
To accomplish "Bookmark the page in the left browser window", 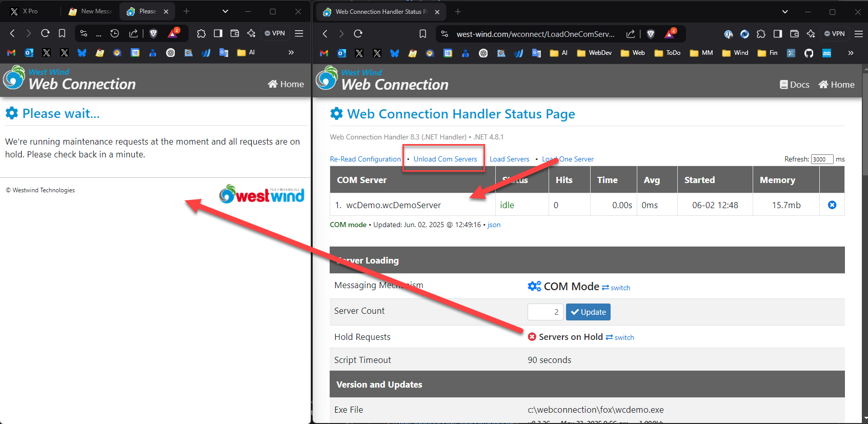I will [x=62, y=33].
